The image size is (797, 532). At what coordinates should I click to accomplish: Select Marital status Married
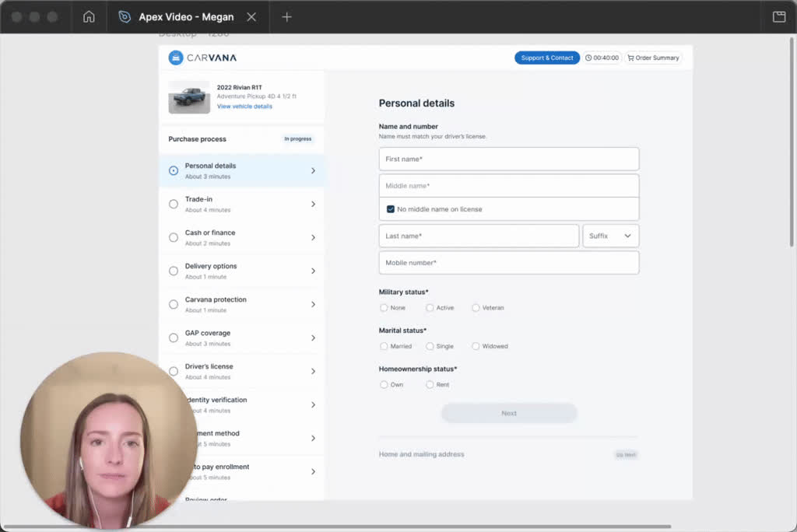point(384,347)
